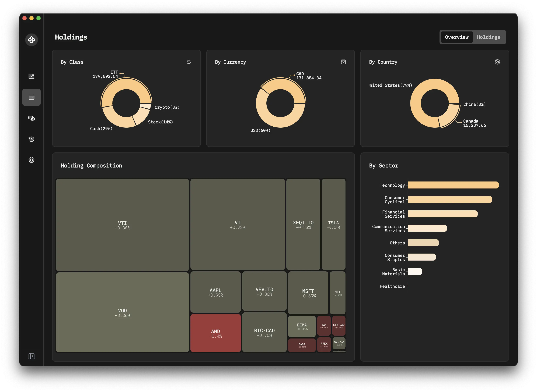
Task: Click the Healthcare sector label
Action: point(392,286)
